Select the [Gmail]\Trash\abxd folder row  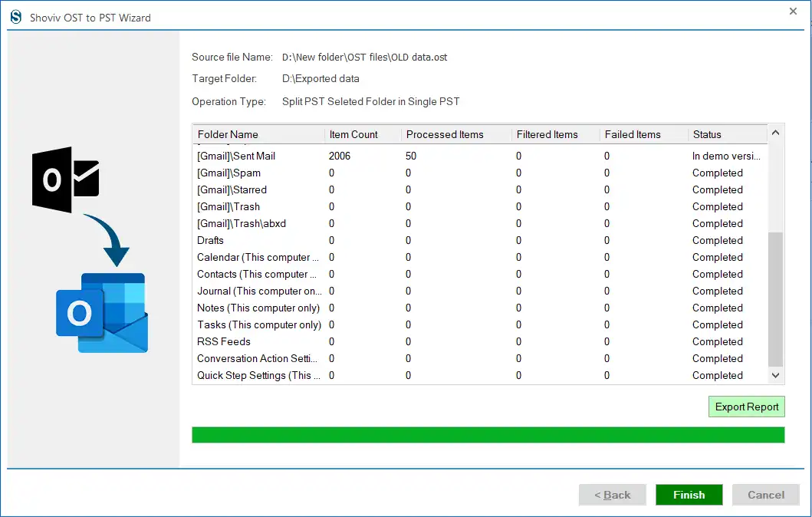tap(479, 223)
